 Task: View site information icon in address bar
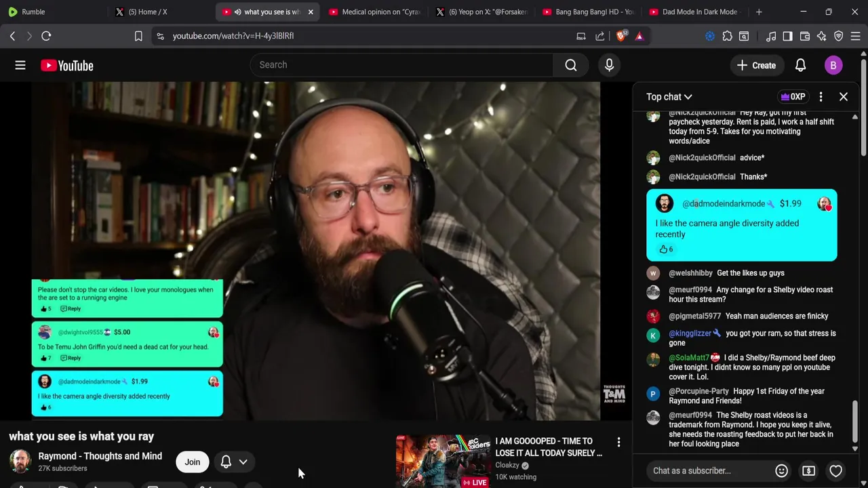coord(160,36)
